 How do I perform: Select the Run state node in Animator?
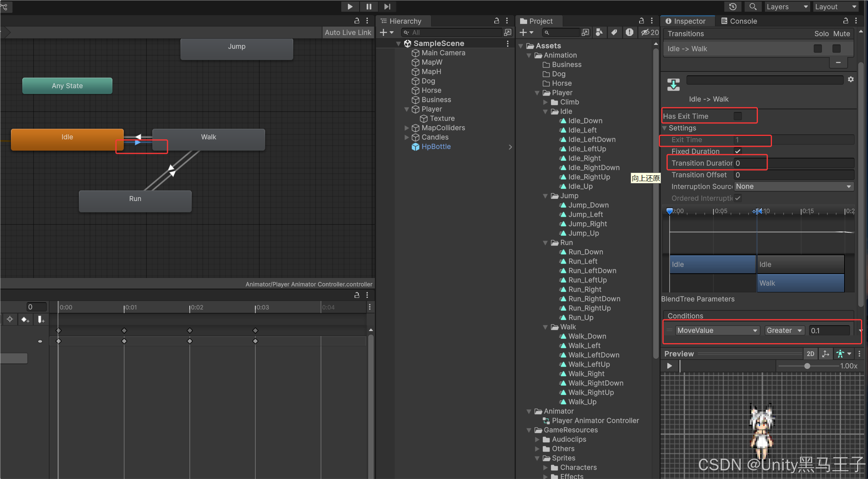pyautogui.click(x=135, y=201)
